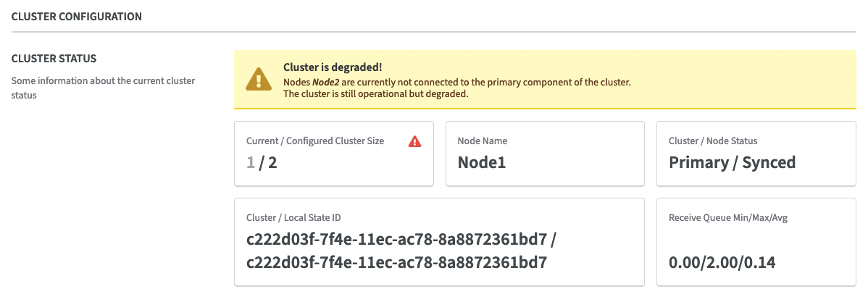This screenshot has width=868, height=302.
Task: Select the 1 / 2 cluster size value
Action: point(262,162)
